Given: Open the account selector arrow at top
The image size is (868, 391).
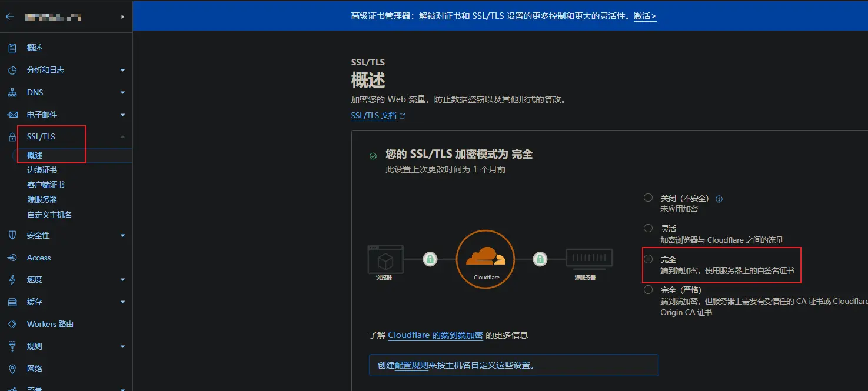Looking at the screenshot, I should [x=122, y=17].
